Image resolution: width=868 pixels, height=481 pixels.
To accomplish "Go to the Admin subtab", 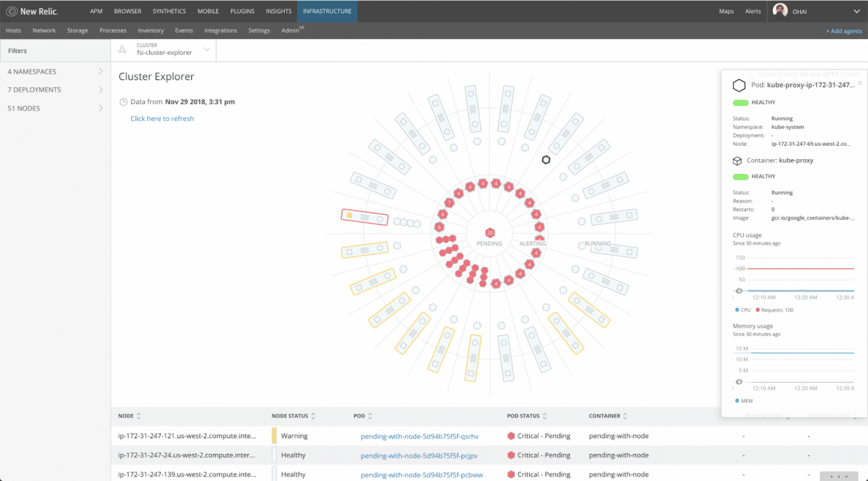I will click(x=290, y=30).
